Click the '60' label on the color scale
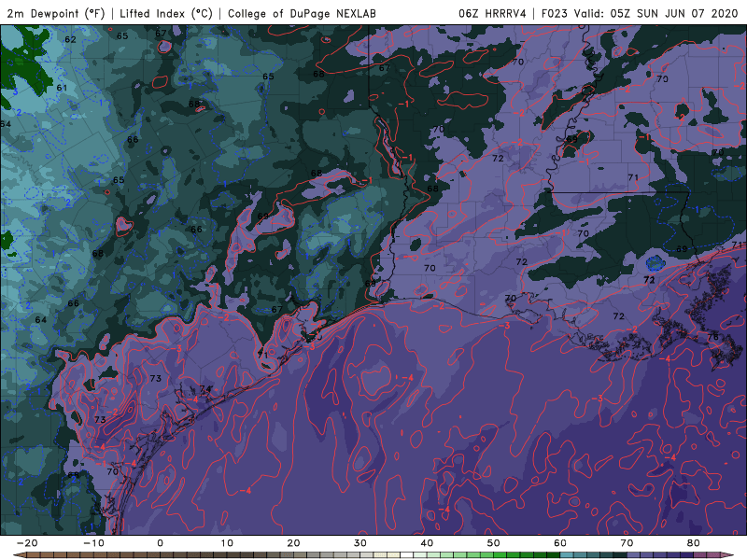747x560 pixels. click(x=560, y=543)
